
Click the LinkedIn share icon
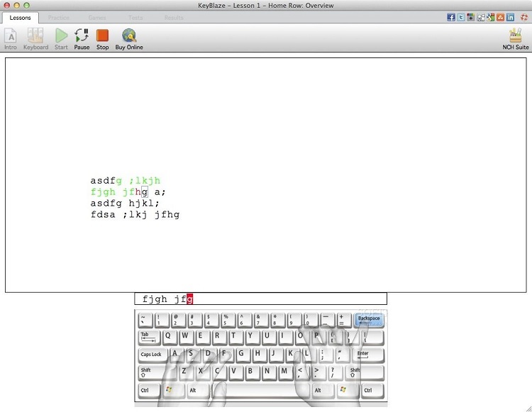click(x=510, y=17)
